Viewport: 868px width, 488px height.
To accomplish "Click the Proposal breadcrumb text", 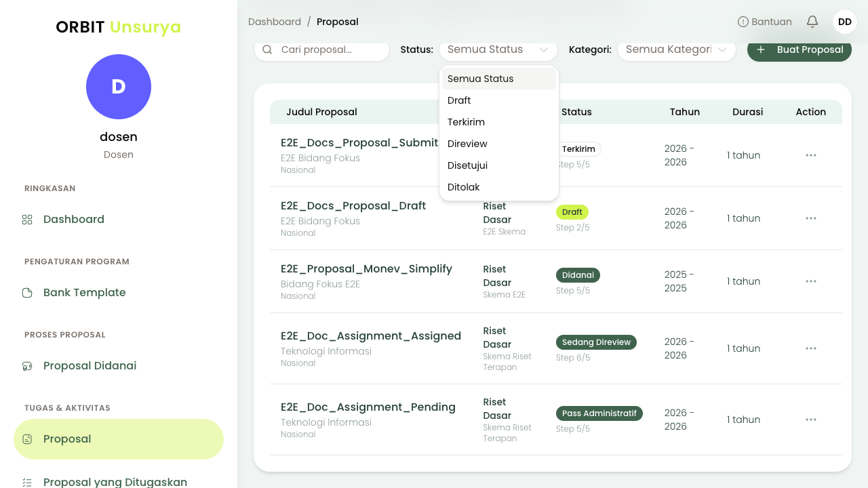I will tap(338, 22).
